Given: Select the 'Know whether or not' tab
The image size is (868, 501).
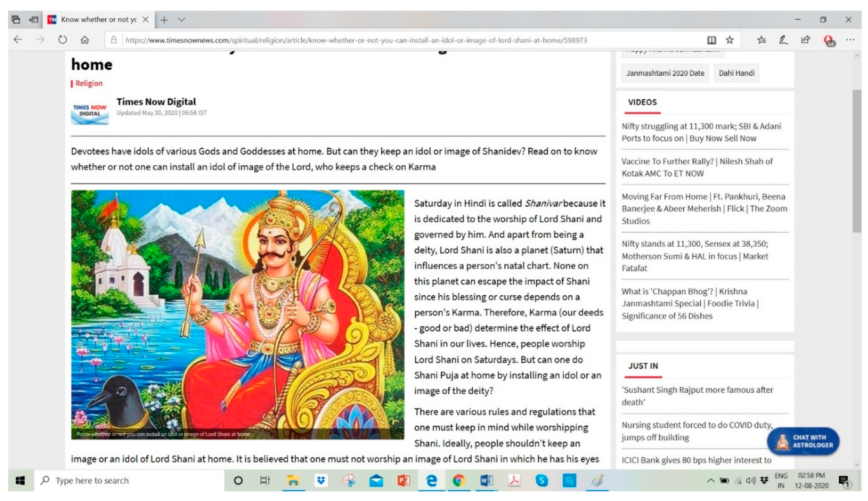Looking at the screenshot, I should click(98, 20).
